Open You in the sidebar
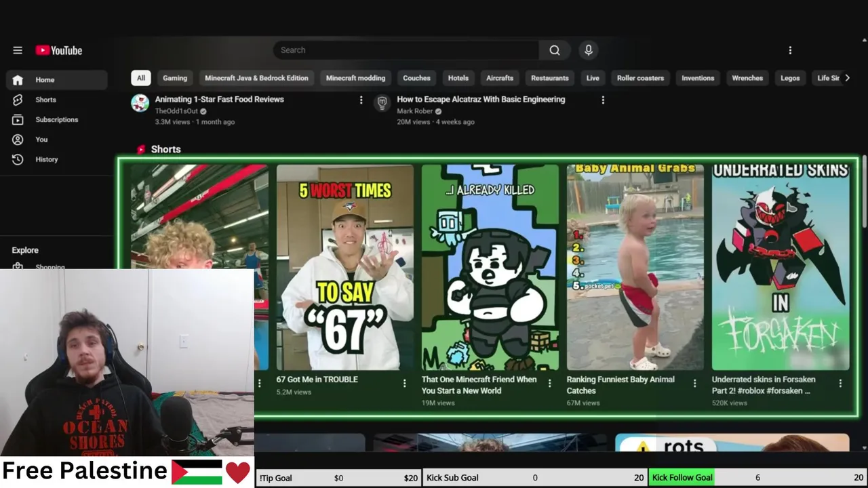This screenshot has width=868, height=488. pyautogui.click(x=57, y=140)
